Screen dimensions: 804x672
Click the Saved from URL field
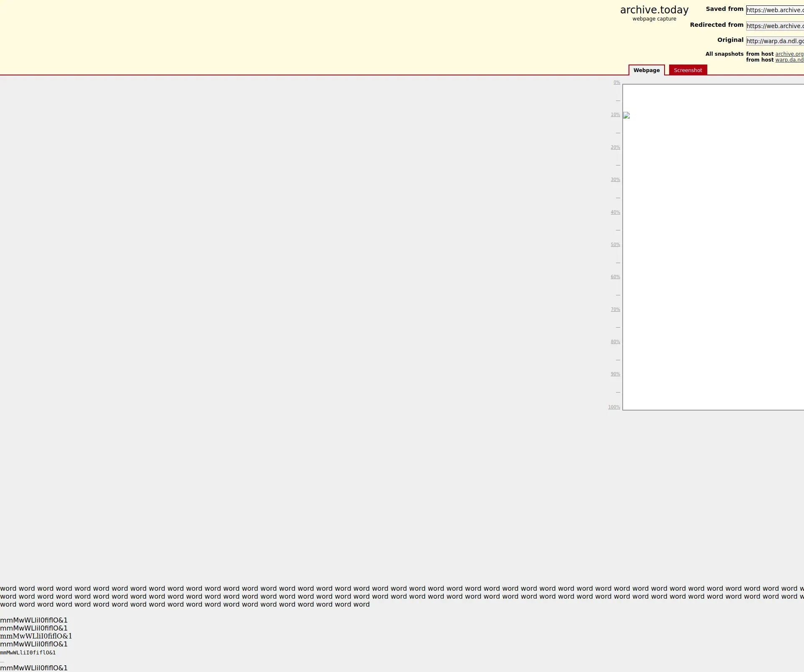775,10
